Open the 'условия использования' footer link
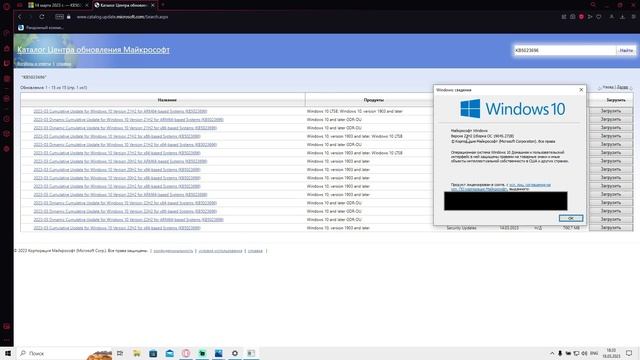 pyautogui.click(x=220, y=251)
